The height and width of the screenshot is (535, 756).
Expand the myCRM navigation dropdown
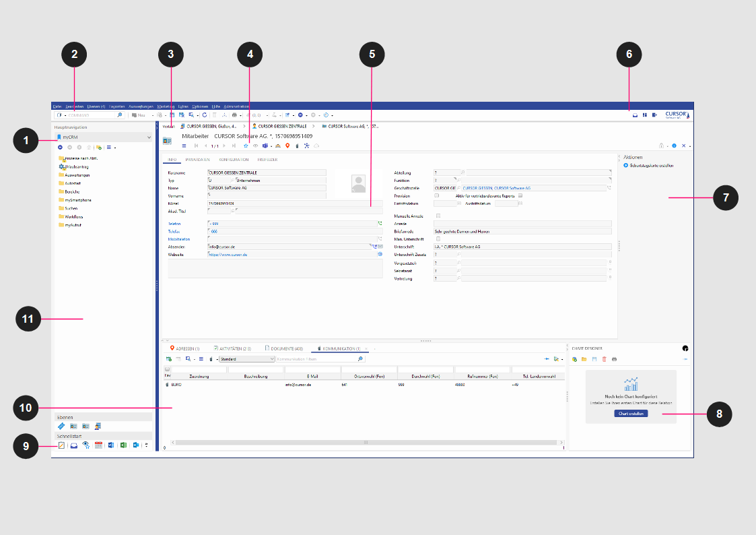148,137
